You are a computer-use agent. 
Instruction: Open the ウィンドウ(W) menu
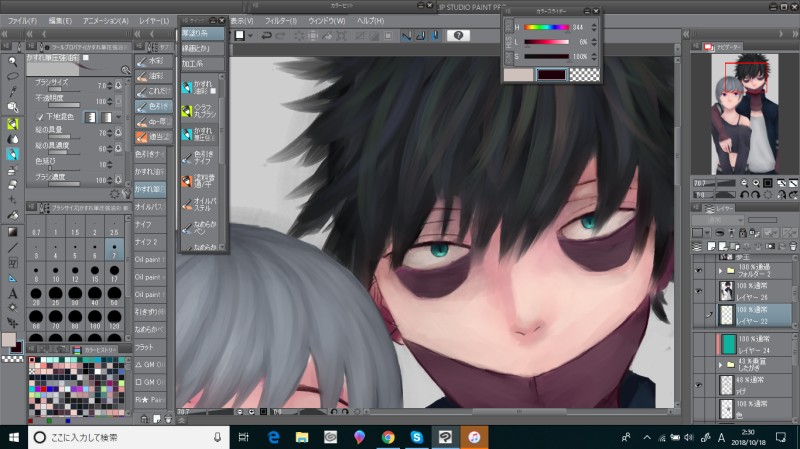pyautogui.click(x=327, y=21)
